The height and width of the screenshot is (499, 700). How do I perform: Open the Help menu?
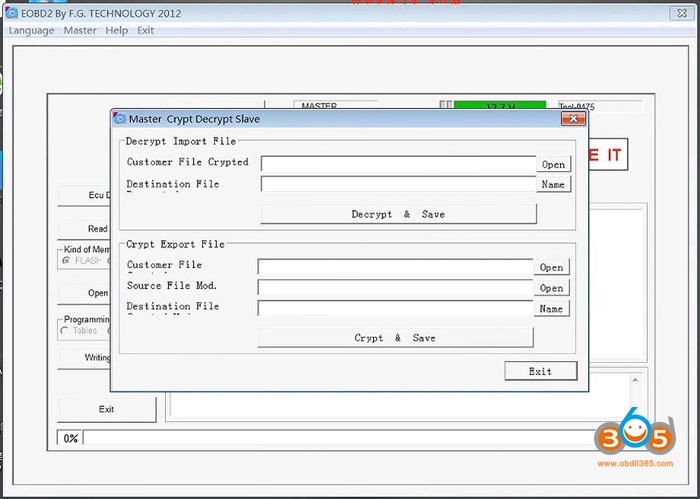pyautogui.click(x=117, y=30)
